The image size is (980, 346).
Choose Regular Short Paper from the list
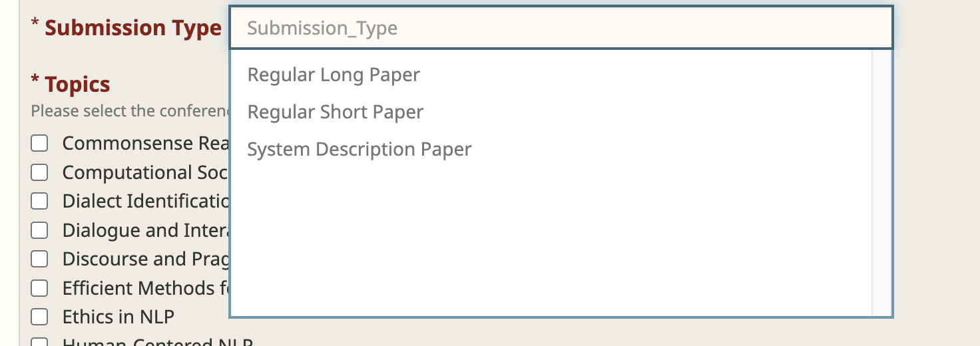point(335,112)
